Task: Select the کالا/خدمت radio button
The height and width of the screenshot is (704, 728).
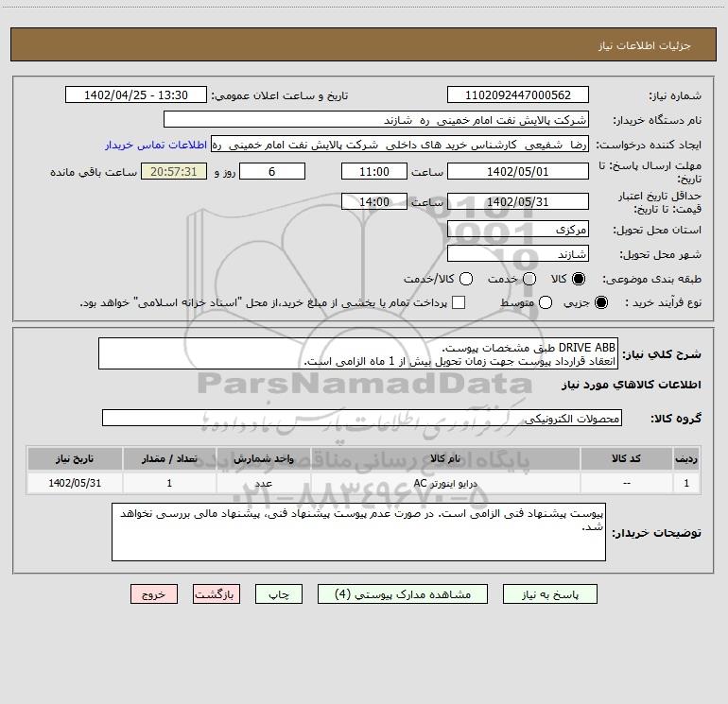Action: pos(466,279)
